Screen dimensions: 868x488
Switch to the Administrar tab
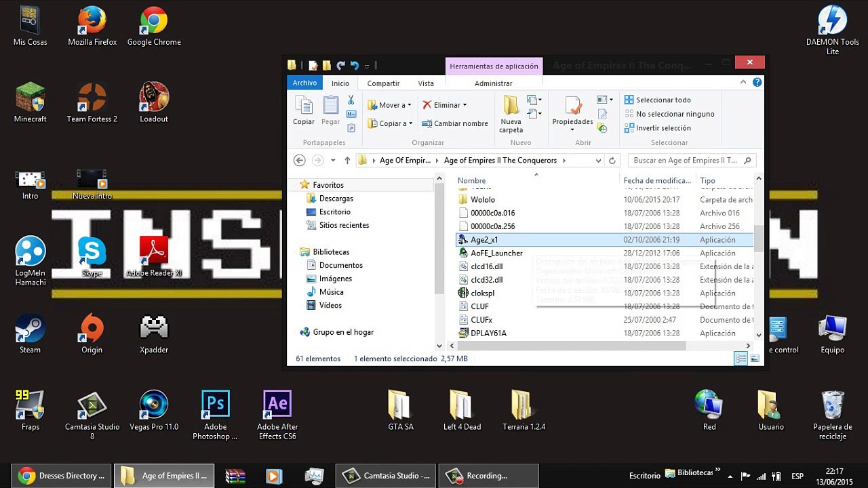tap(494, 83)
